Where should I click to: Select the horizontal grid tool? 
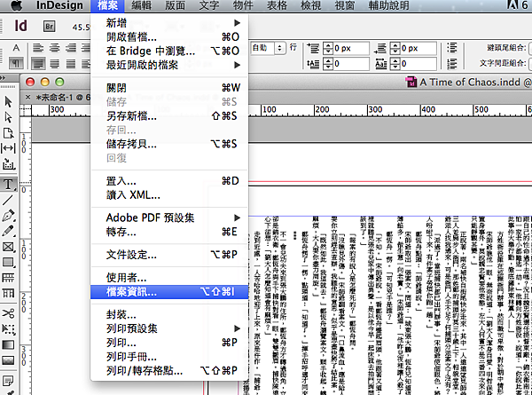[x=8, y=278]
